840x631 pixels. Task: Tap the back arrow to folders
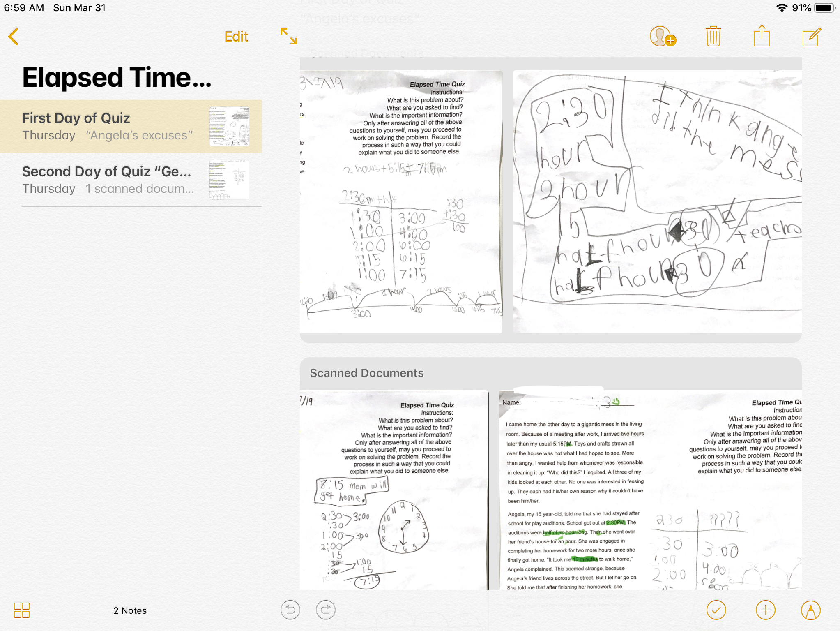(x=14, y=37)
